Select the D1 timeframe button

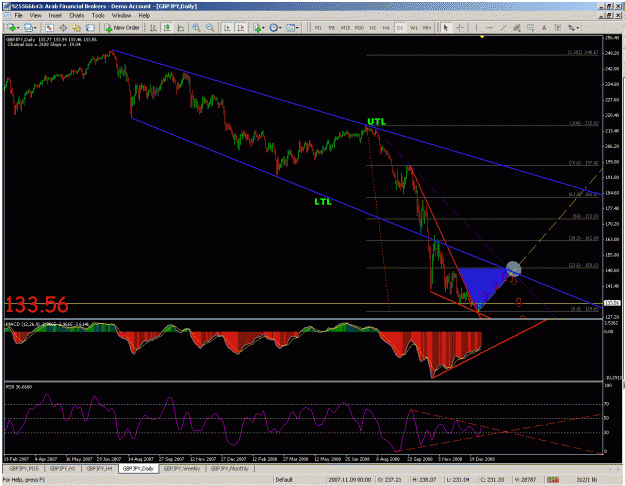click(x=400, y=28)
